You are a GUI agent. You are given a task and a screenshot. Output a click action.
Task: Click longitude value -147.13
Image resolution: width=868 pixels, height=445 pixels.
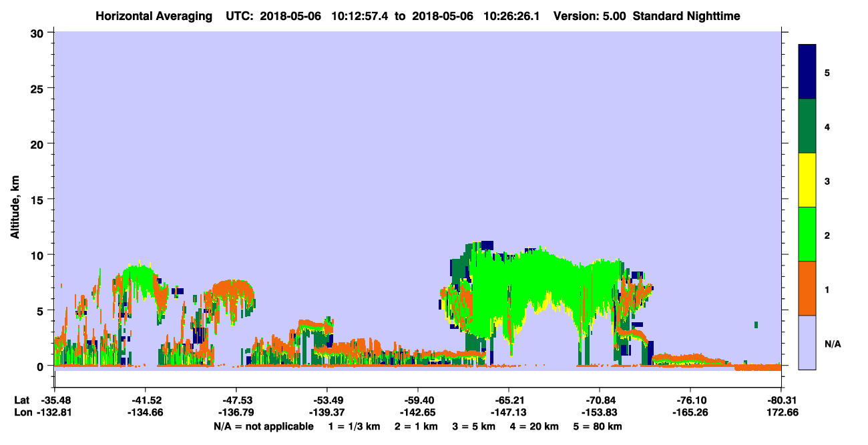tap(508, 413)
